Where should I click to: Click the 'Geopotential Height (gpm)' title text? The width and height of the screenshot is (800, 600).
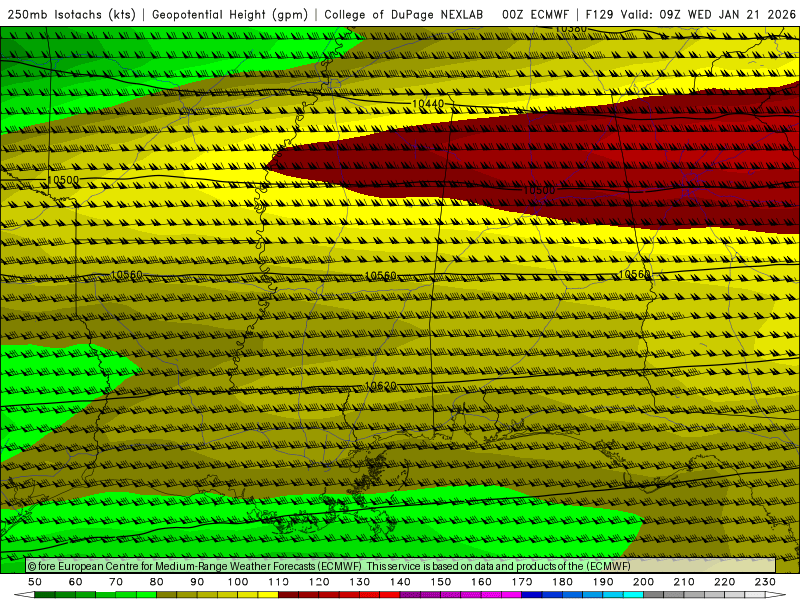click(x=230, y=14)
